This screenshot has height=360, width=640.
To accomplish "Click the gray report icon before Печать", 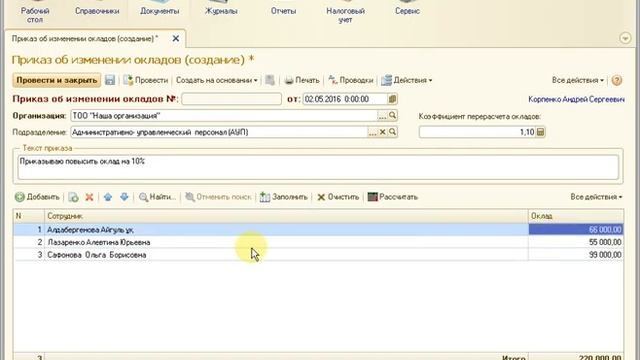I will click(x=270, y=80).
